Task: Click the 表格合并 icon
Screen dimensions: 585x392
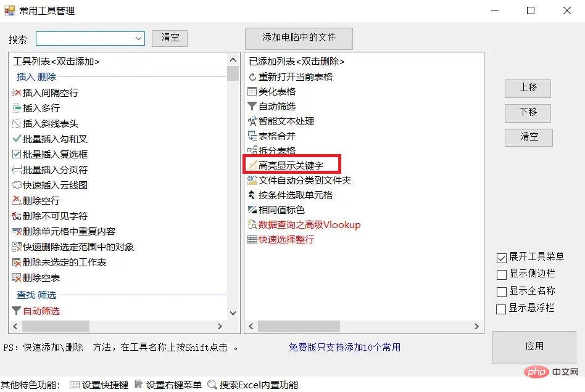Action: click(252, 136)
